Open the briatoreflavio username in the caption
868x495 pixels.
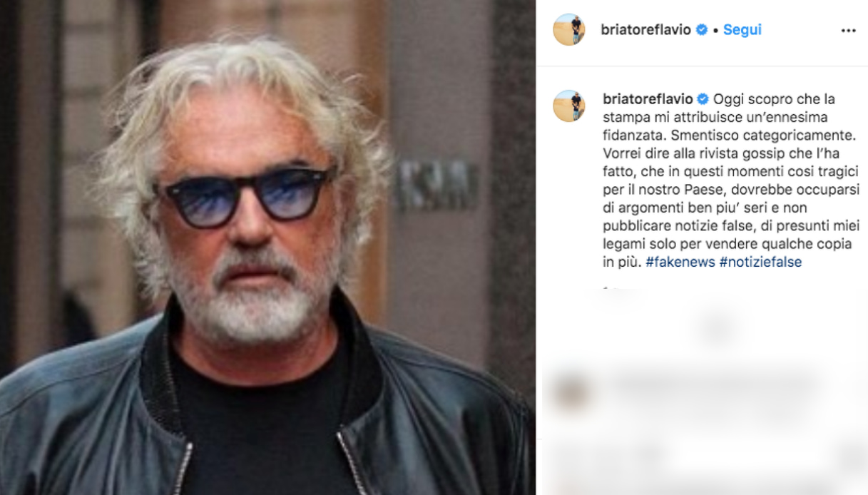pyautogui.click(x=647, y=98)
